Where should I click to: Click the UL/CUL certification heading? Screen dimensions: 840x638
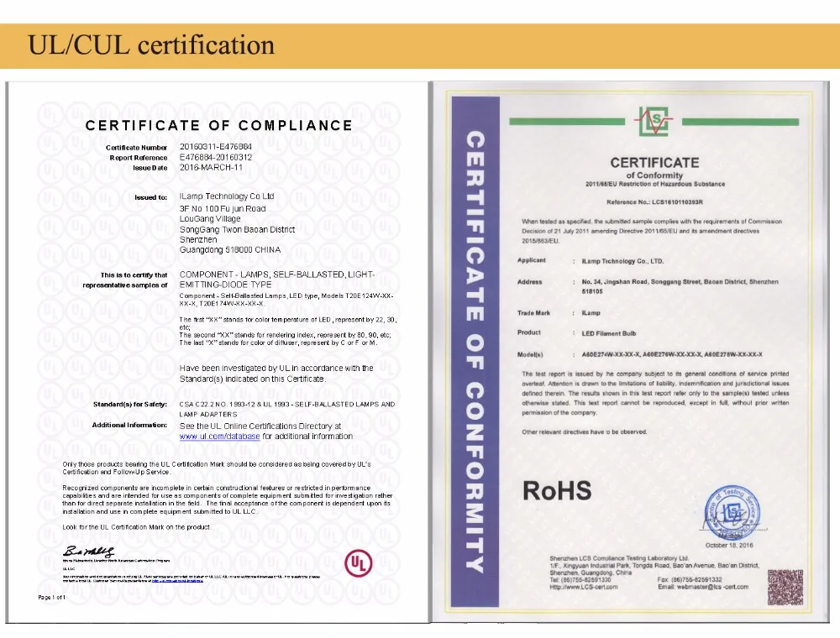click(x=151, y=45)
